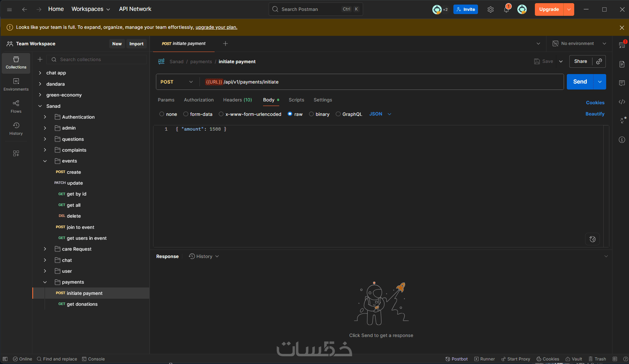Image resolution: width=629 pixels, height=364 pixels.
Task: Open the response History dropdown
Action: tap(204, 257)
